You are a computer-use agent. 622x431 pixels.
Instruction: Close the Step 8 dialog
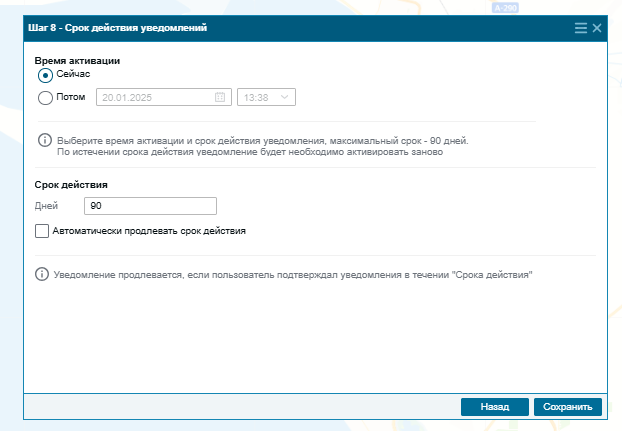(x=597, y=28)
